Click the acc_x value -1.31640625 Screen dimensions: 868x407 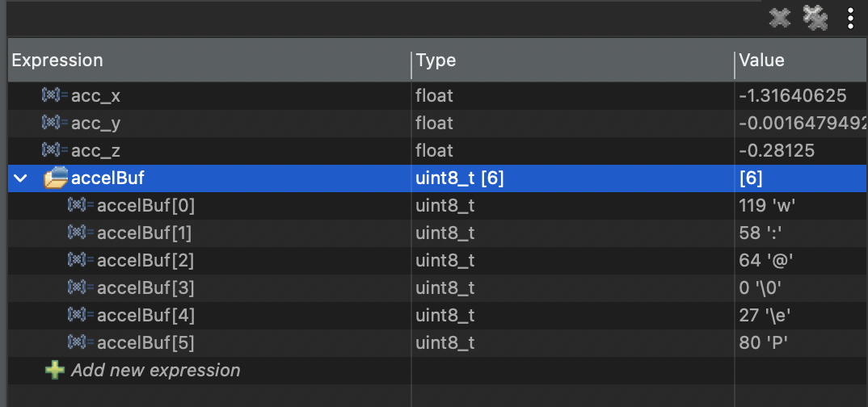point(792,96)
